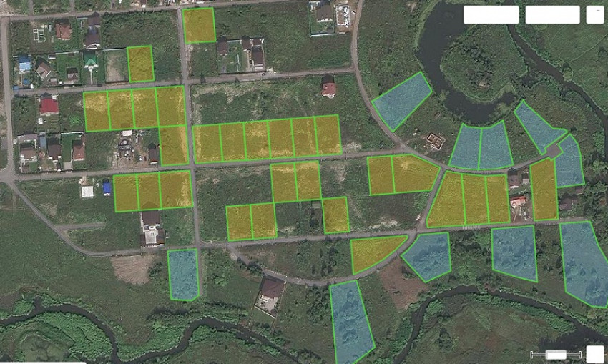Image resolution: width=608 pixels, height=364 pixels.
Task: Click the second white button in top bar
Action: [x=552, y=15]
